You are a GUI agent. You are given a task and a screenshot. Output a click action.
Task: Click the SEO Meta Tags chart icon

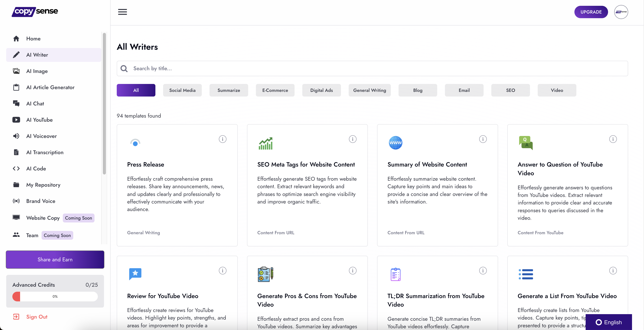(x=265, y=143)
